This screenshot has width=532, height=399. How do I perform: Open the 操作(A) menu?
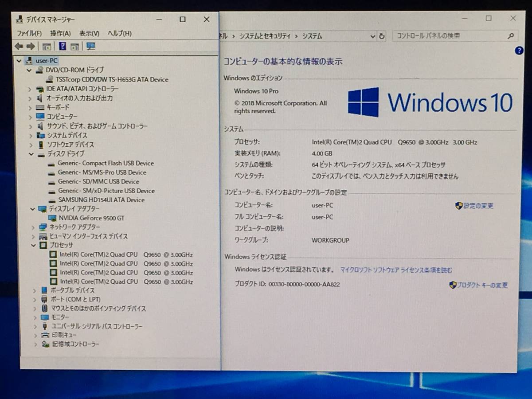(60, 33)
